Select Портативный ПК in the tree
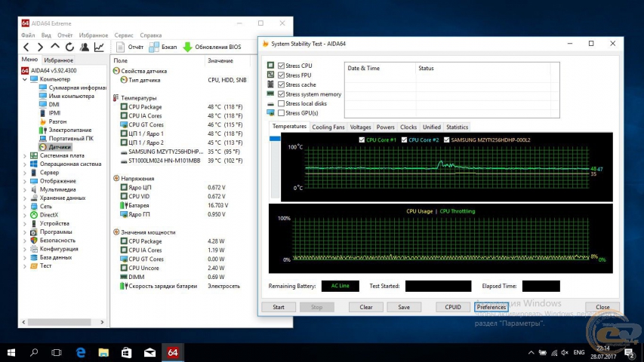 coord(66,138)
